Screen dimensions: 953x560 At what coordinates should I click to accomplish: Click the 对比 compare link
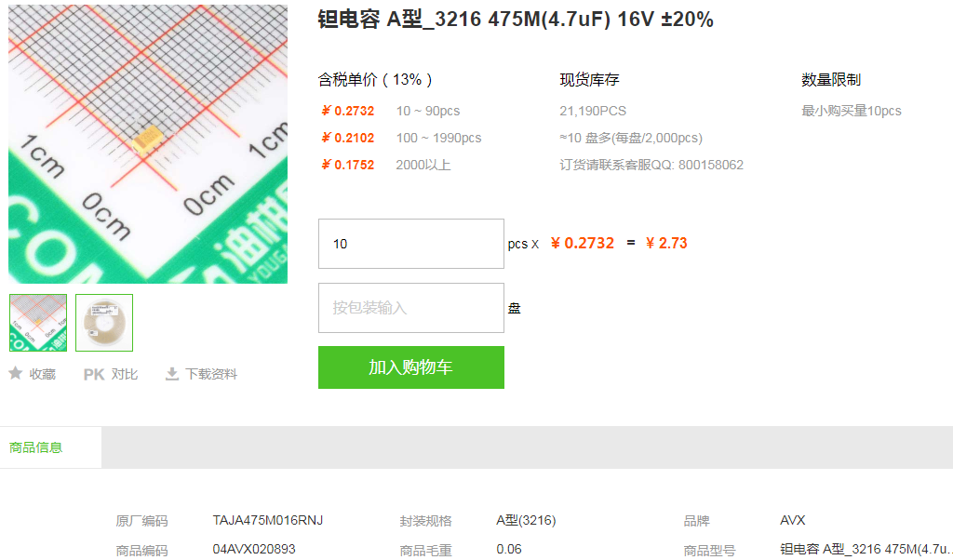tap(125, 374)
